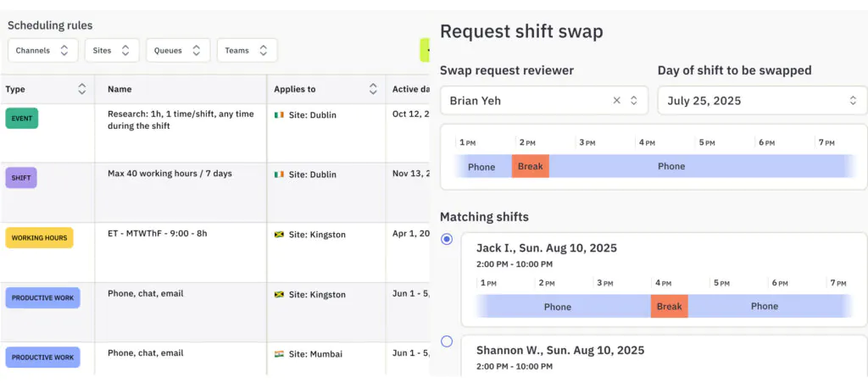868x388 pixels.
Task: Click the Jack I., Sun. Aug 10, 2025 card title
Action: coord(547,248)
